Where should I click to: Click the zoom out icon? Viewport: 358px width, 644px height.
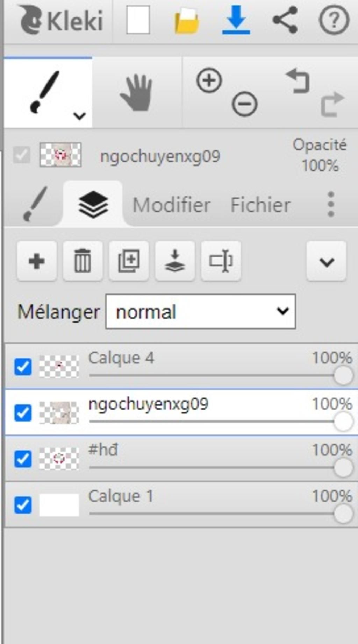(x=245, y=104)
